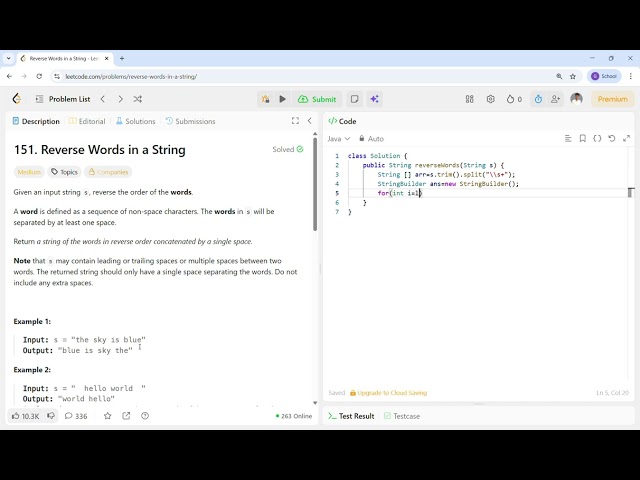Switch to the Solutions tab
640x480 pixels.
tap(136, 121)
